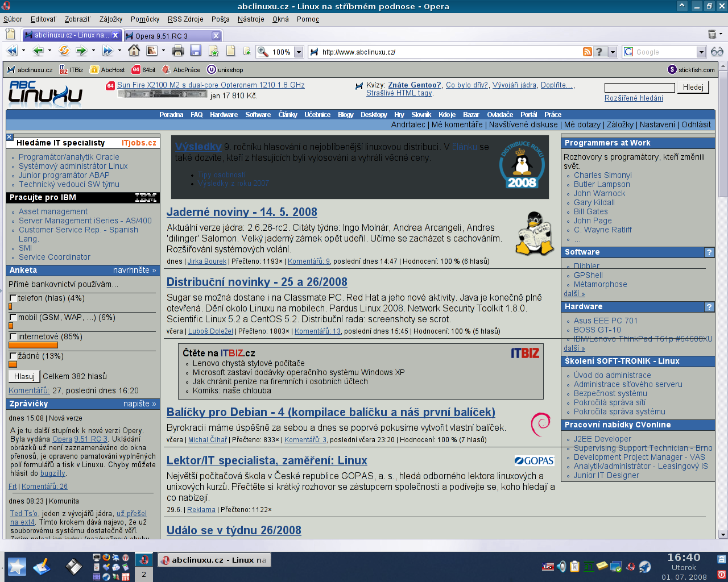This screenshot has height=582, width=728.
Task: Go to the home page icon
Action: coord(134,51)
